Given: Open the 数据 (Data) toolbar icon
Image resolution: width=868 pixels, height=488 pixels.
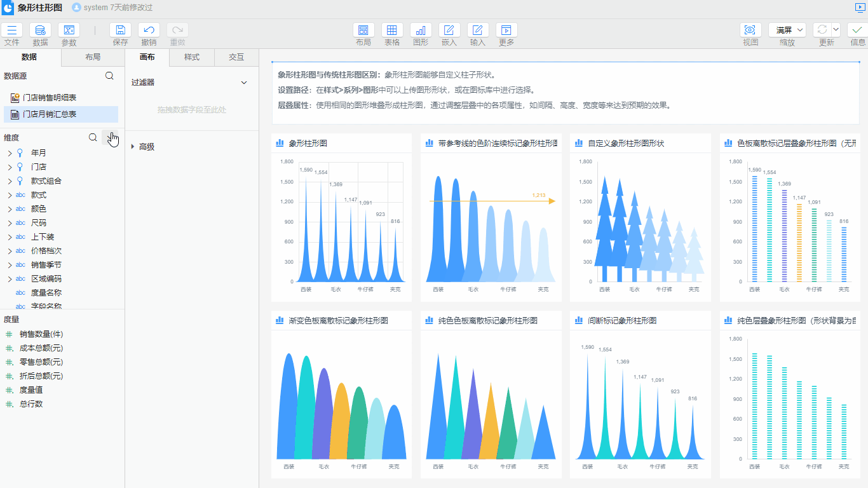Looking at the screenshot, I should (x=40, y=30).
